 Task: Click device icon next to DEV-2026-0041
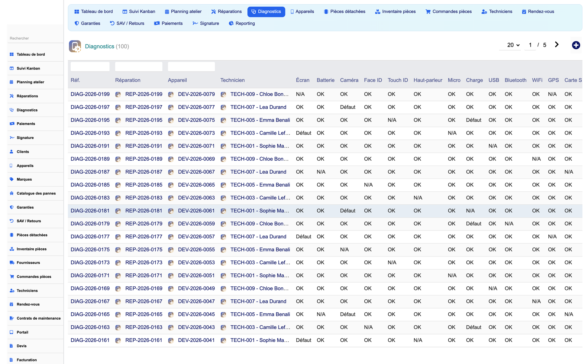[x=171, y=340]
